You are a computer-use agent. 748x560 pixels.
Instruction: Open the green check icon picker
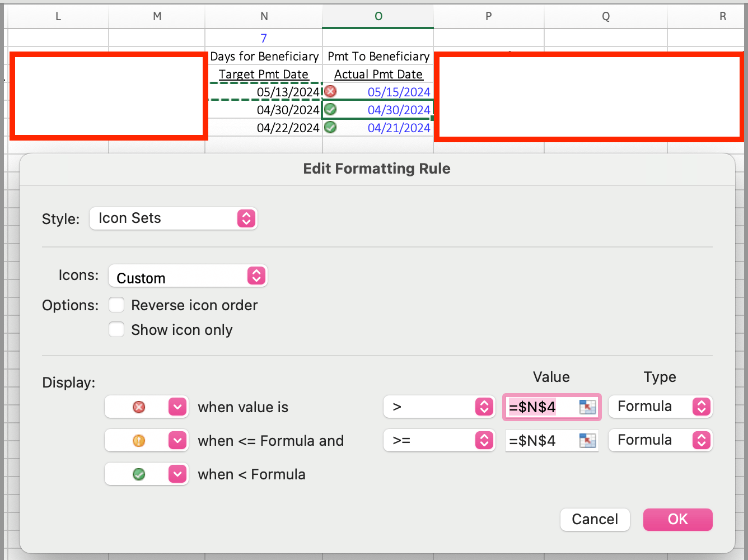coord(177,474)
